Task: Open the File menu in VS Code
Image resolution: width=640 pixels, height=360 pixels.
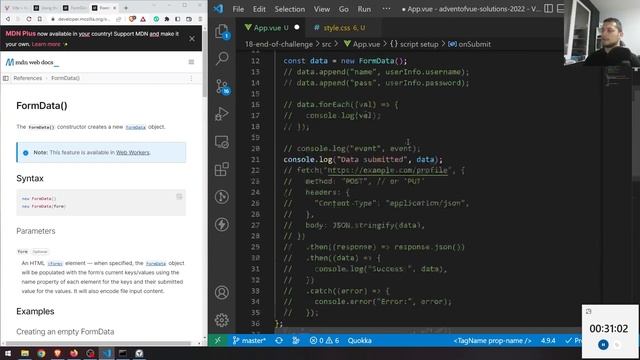Action: 238,9
